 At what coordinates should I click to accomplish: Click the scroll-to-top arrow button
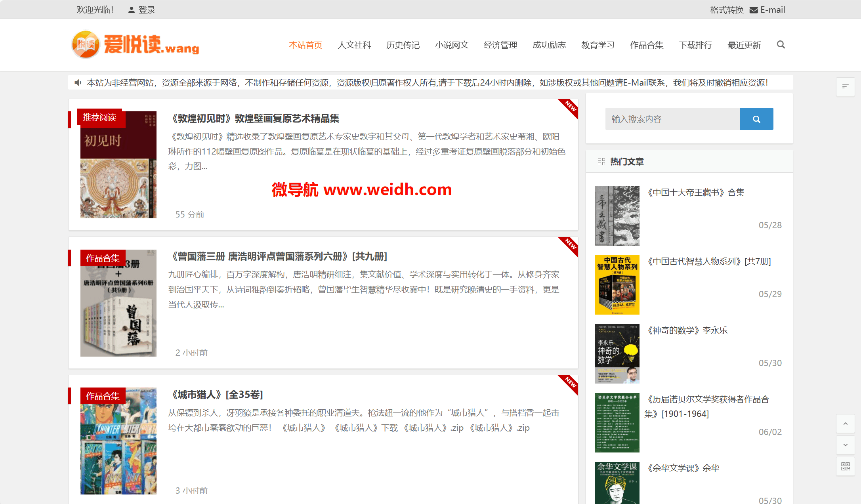pyautogui.click(x=845, y=424)
